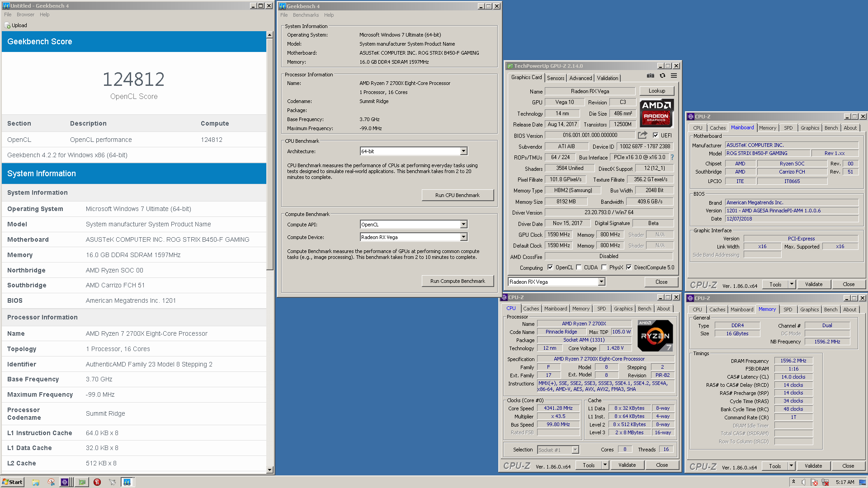Screen dimensions: 868x488
Task: Click the purple CPU-Z taskbar icon
Action: click(65, 482)
